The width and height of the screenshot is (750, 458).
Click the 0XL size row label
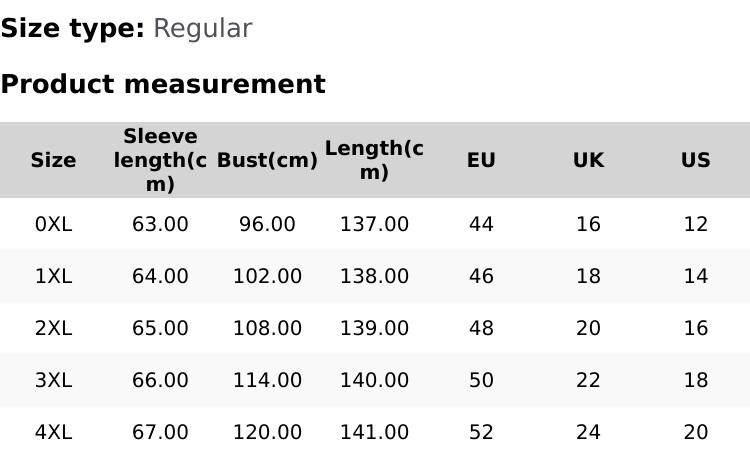pos(53,224)
